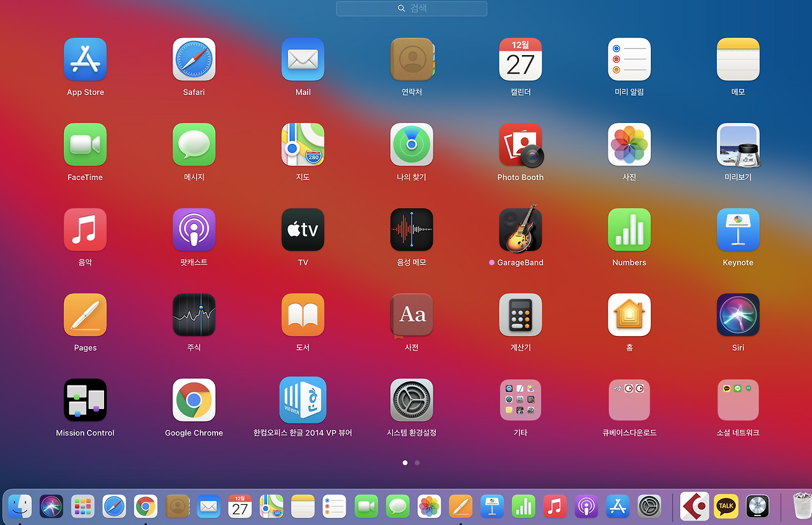Launch Chrome from the Dock

[145, 506]
